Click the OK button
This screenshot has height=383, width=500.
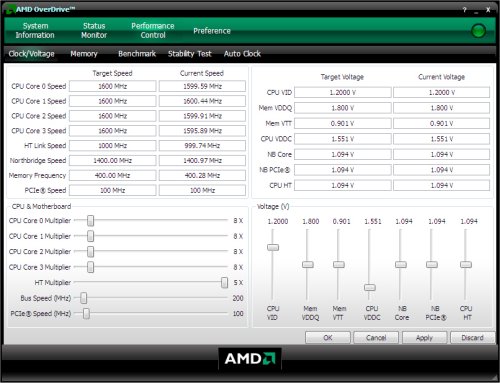point(328,338)
